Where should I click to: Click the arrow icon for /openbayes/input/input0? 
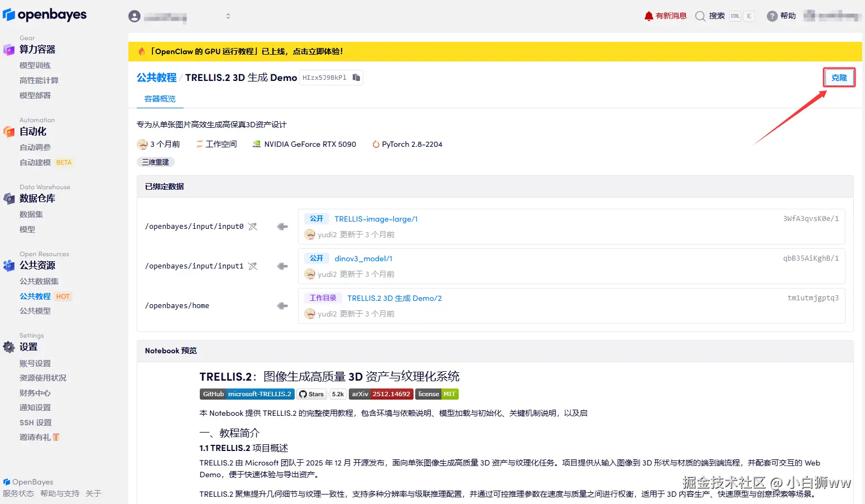point(282,227)
